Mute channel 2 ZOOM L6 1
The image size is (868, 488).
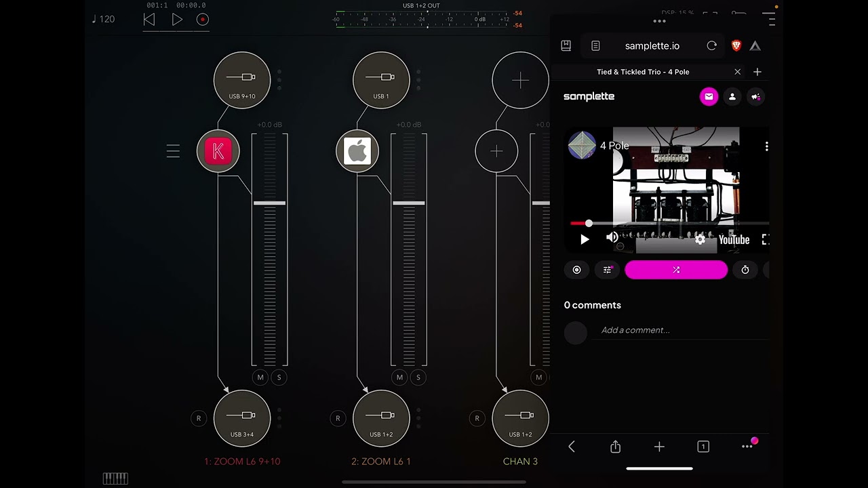point(399,378)
